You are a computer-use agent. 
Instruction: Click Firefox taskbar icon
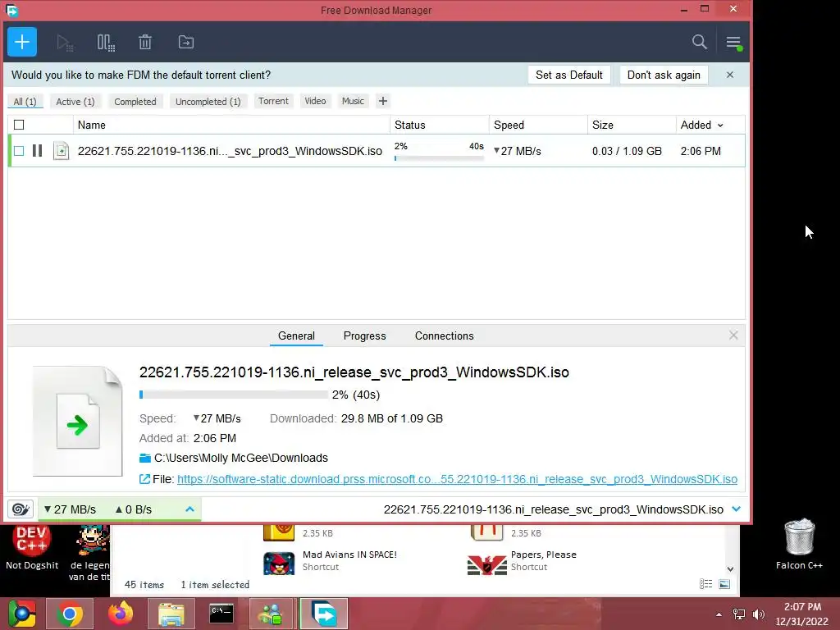point(120,614)
